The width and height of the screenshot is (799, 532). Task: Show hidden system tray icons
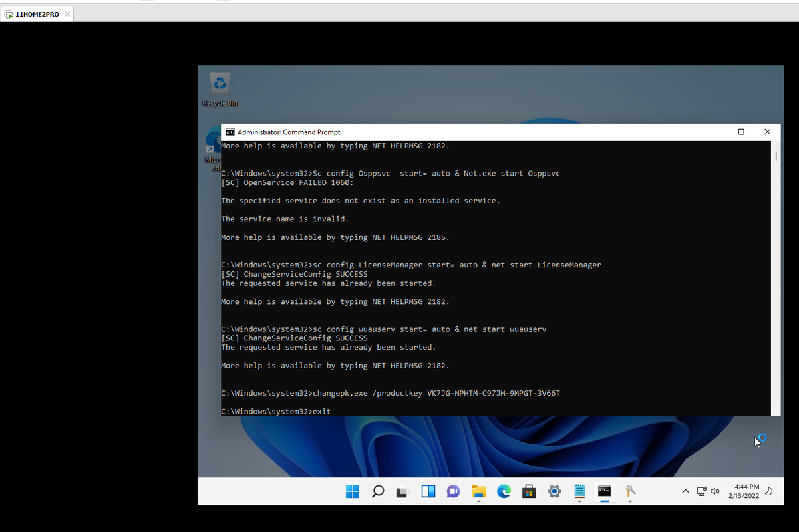coord(685,491)
